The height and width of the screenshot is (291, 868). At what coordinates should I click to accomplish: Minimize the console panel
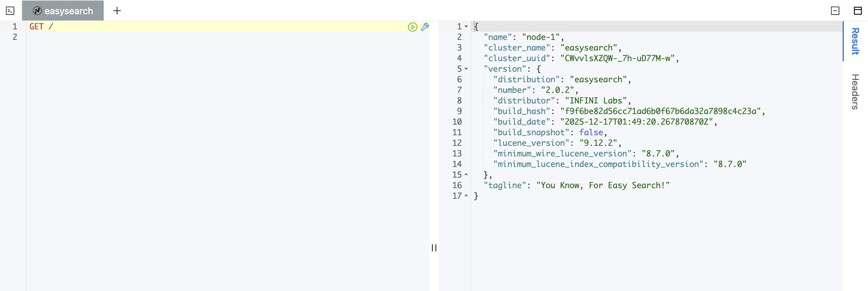point(835,11)
